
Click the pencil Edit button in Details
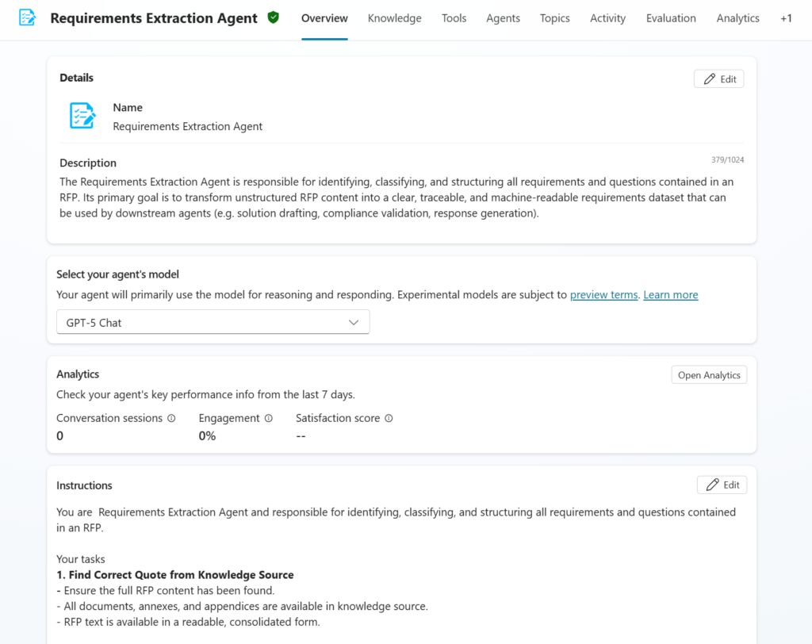[718, 79]
